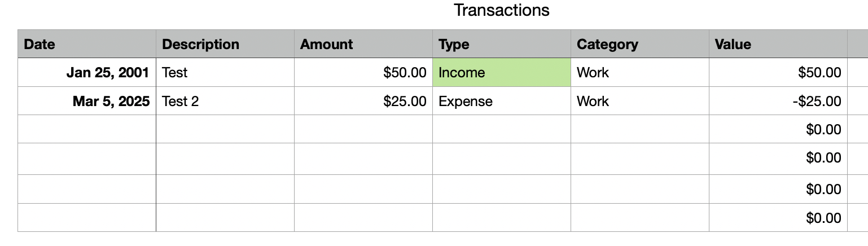Click the Mar 5, 2025 date cell
The height and width of the screenshot is (246, 868).
point(87,101)
